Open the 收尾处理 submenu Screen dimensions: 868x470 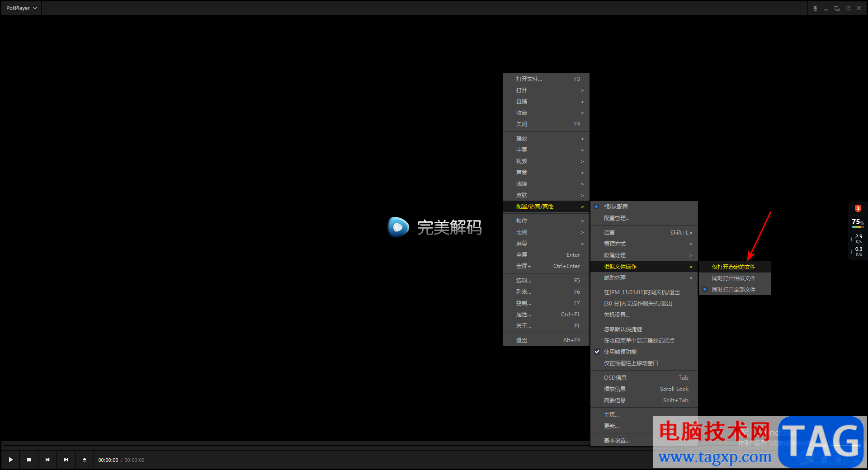tap(644, 255)
